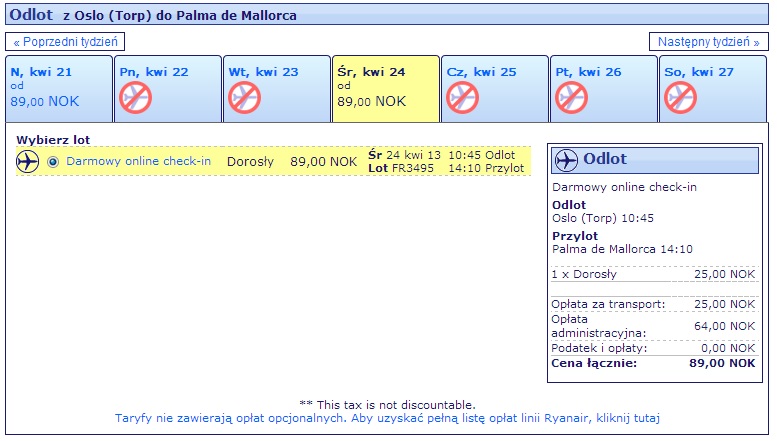This screenshot has width=777, height=441.
Task: Click the Darmowy online check-in flight link
Action: (x=139, y=161)
